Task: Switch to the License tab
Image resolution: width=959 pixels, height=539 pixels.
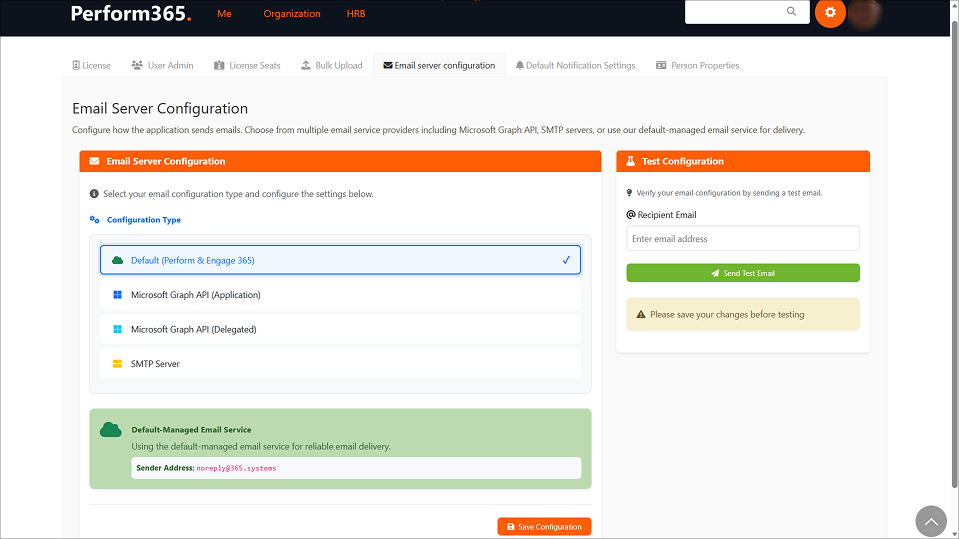Action: [x=92, y=65]
